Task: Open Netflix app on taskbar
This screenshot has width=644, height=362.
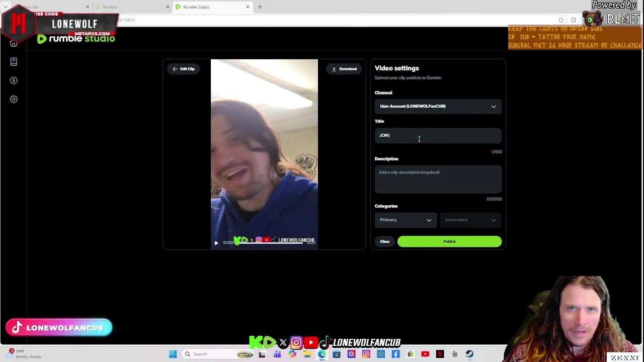Action: 440,354
